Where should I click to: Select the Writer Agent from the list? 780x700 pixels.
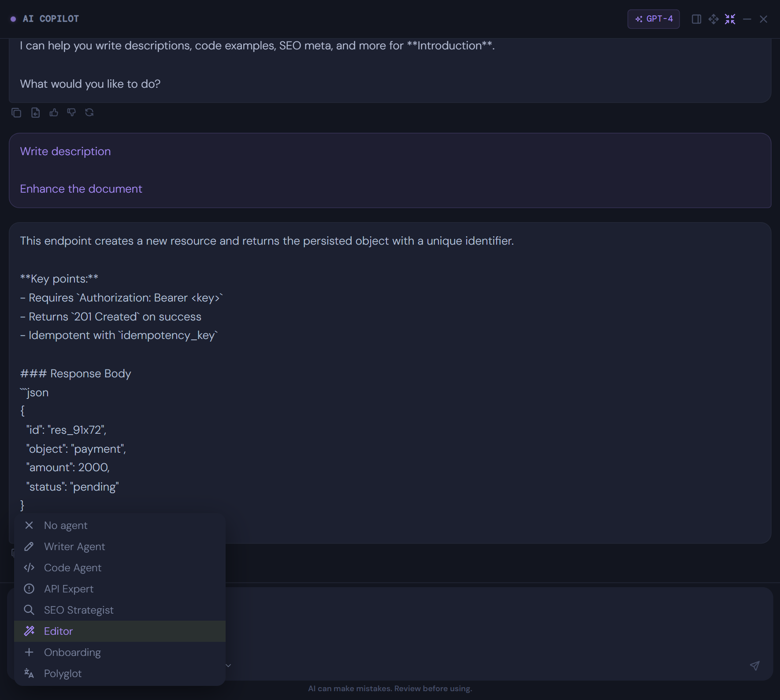[x=74, y=546]
